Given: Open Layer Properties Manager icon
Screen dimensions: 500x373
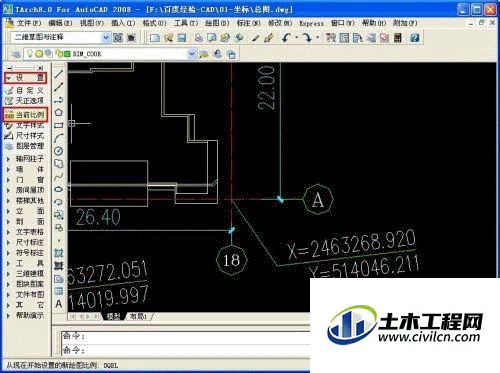Looking at the screenshot, I should point(16,54).
